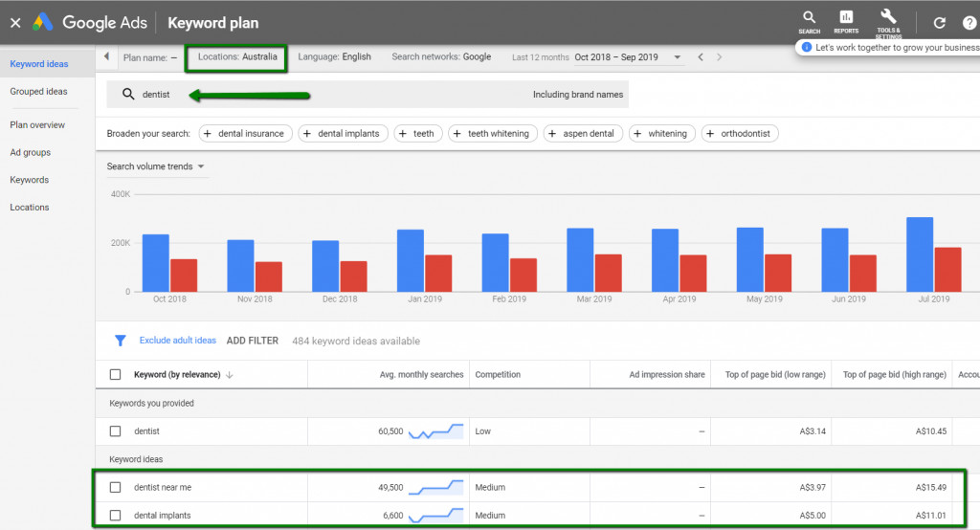The image size is (980, 530).
Task: Click the plus icon on orthodontist chip
Action: click(x=710, y=134)
